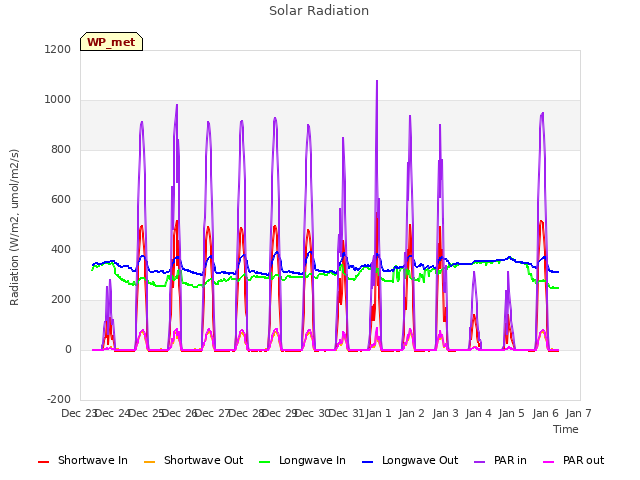Screen dimensions: 640x480
Task: Click the 1200 y-axis tick label
Action: pyautogui.click(x=58, y=50)
